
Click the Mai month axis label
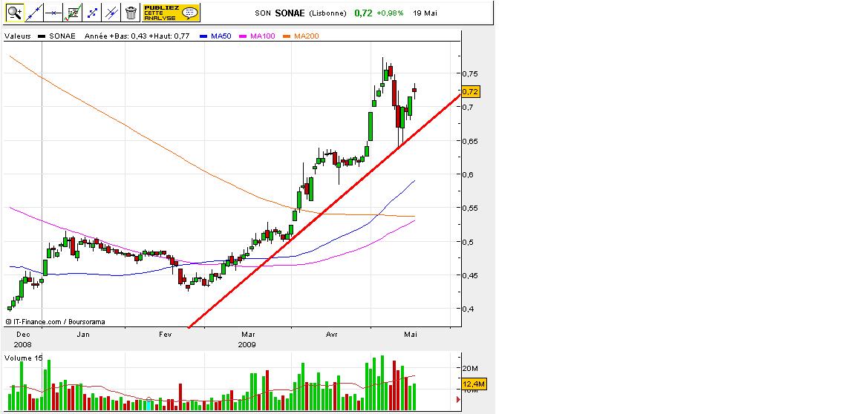click(410, 335)
